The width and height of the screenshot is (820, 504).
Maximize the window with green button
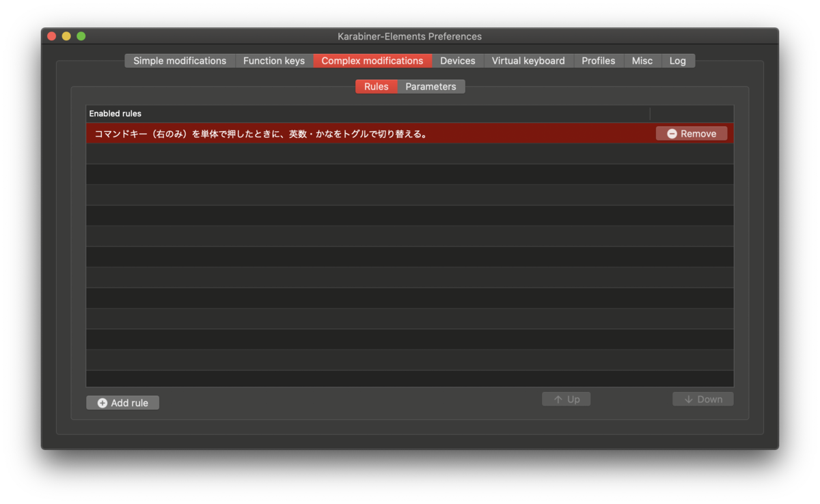pos(81,36)
